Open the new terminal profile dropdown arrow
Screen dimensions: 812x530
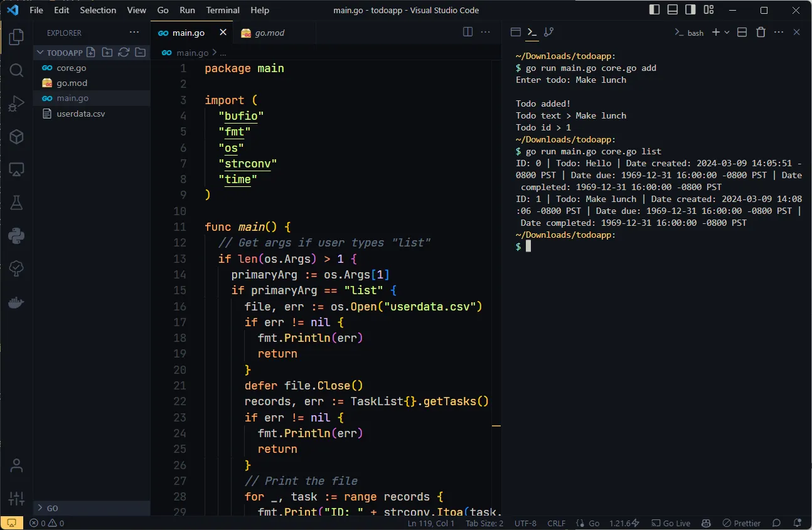[727, 32]
